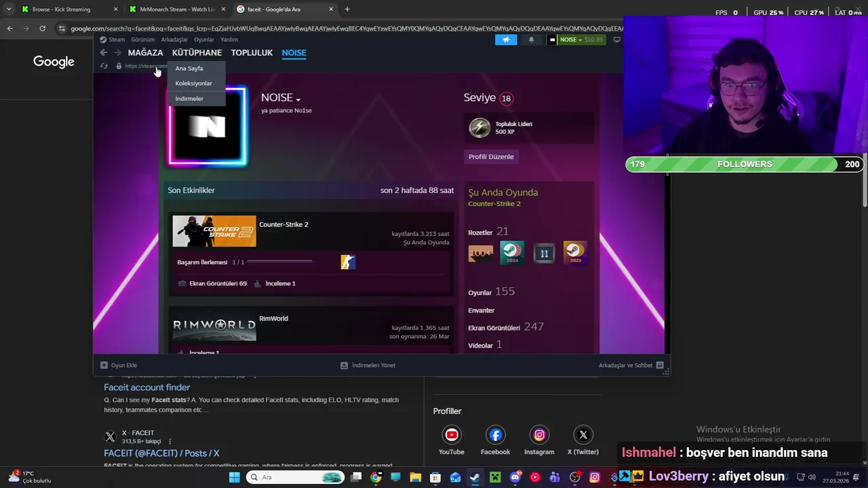Open Discord from the Windows taskbar
This screenshot has height=488, width=868.
point(515,477)
